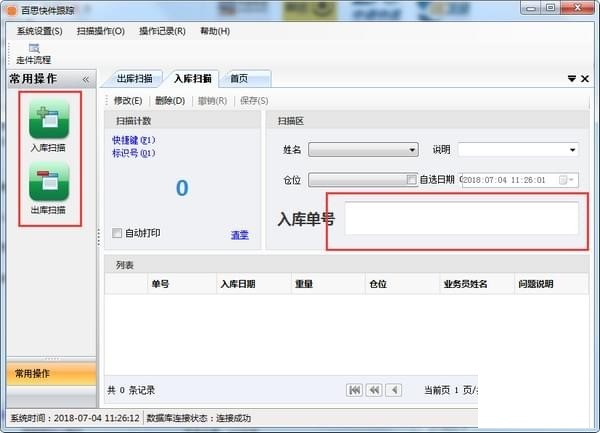Screen dimensions: 600x433
Task: Click 数据库连接状态 status bar entry
Action: pyautogui.click(x=199, y=418)
